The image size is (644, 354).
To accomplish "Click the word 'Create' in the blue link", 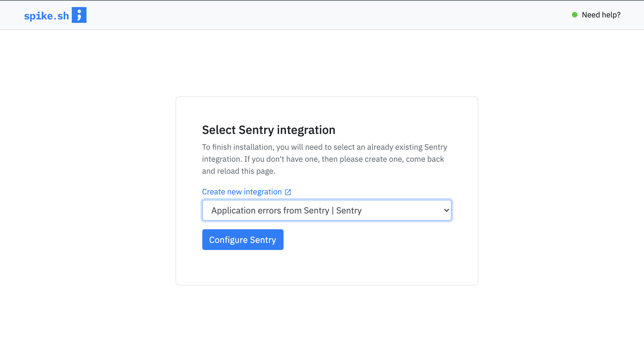I will pyautogui.click(x=213, y=192).
